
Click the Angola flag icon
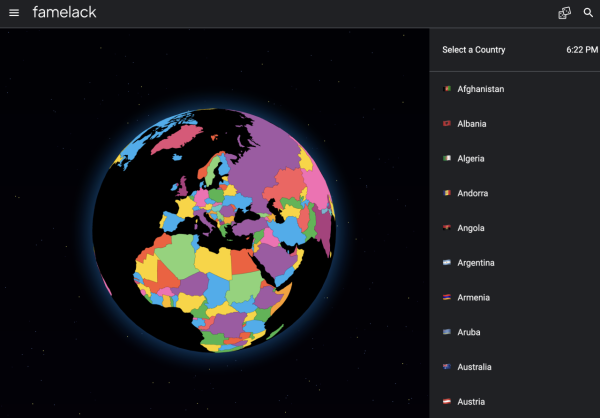coord(446,228)
